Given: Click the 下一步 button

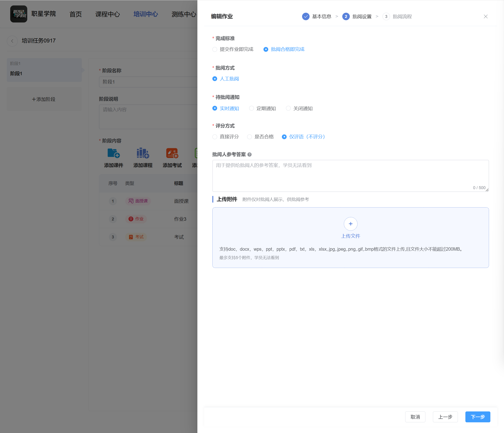Looking at the screenshot, I should [478, 417].
